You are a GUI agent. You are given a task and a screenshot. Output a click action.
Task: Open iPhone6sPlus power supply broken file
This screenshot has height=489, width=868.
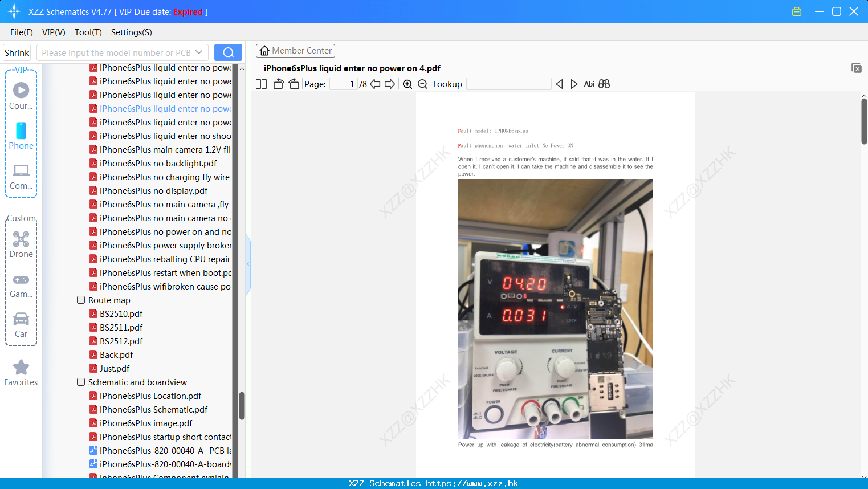click(160, 246)
